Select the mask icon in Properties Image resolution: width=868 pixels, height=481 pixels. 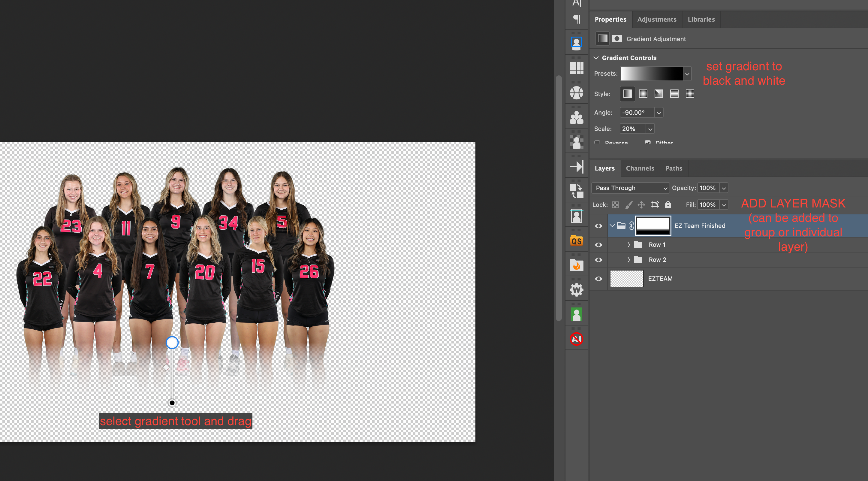(617, 39)
